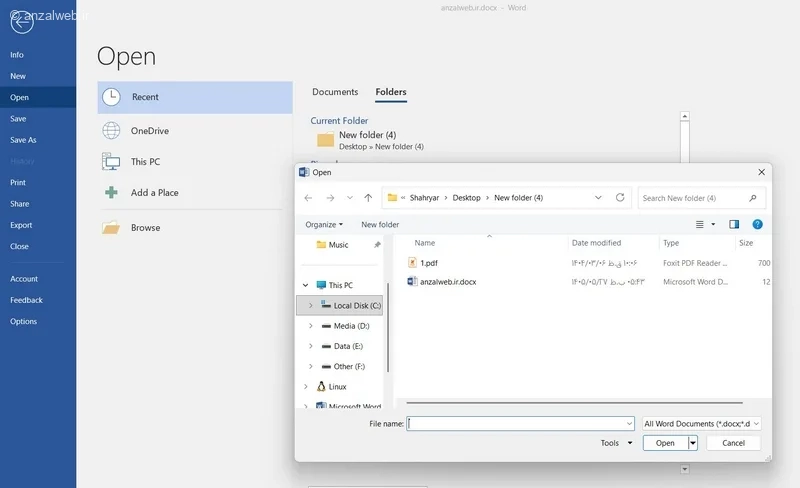Click the green plus Add a Place icon
Viewport: 800px width, 488px height.
point(111,192)
